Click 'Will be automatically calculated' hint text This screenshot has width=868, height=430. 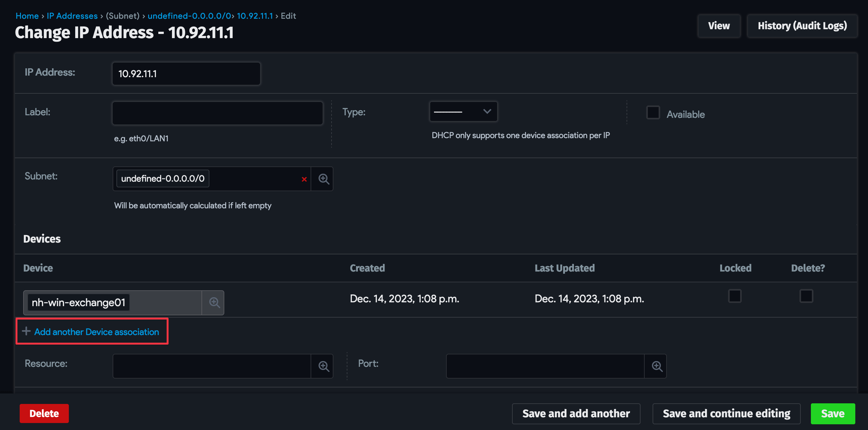193,205
